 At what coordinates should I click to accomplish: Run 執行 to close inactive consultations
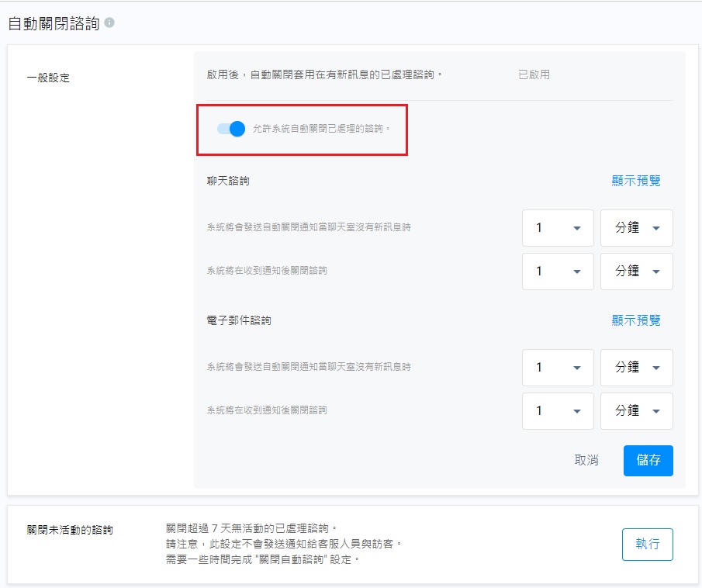point(647,544)
